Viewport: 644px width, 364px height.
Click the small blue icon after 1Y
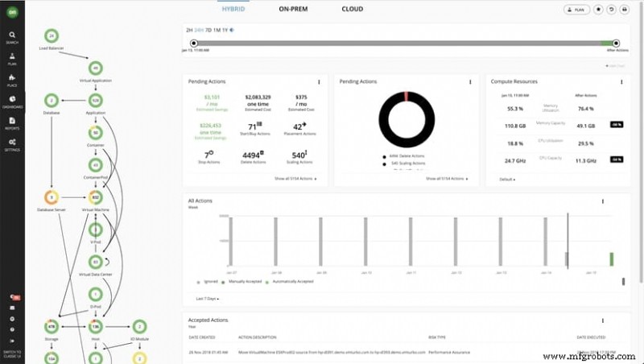[x=232, y=30]
